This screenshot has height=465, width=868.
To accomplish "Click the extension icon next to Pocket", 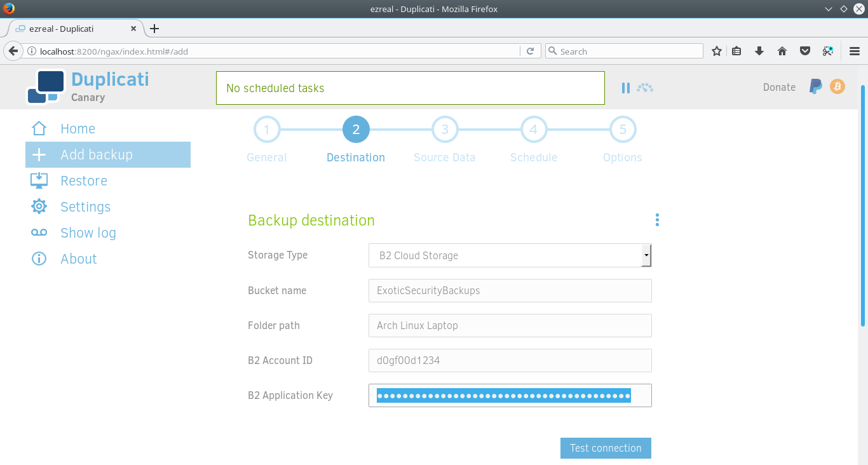I will (827, 51).
